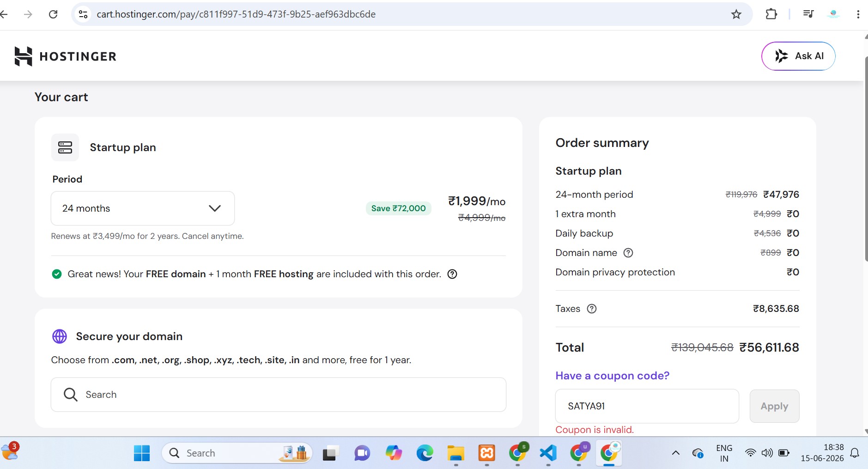Image resolution: width=868 pixels, height=469 pixels.
Task: Click the Domain name help icon
Action: click(628, 253)
